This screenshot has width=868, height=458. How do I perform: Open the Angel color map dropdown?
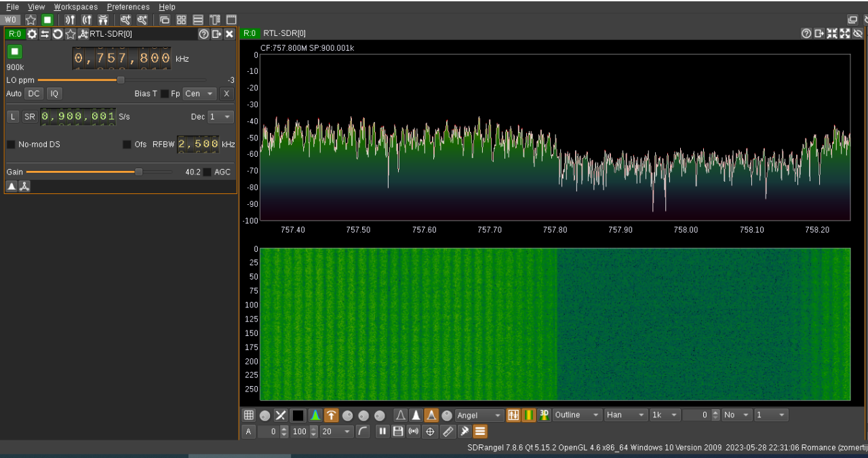(479, 415)
